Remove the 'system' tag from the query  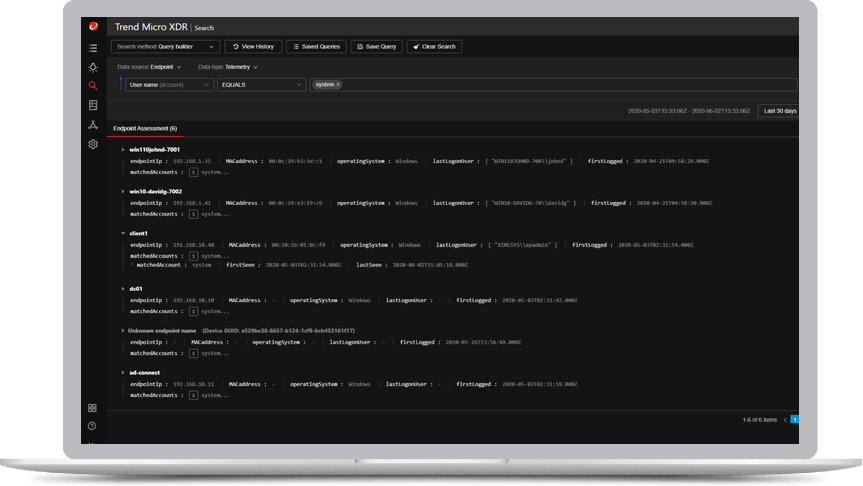tap(338, 85)
